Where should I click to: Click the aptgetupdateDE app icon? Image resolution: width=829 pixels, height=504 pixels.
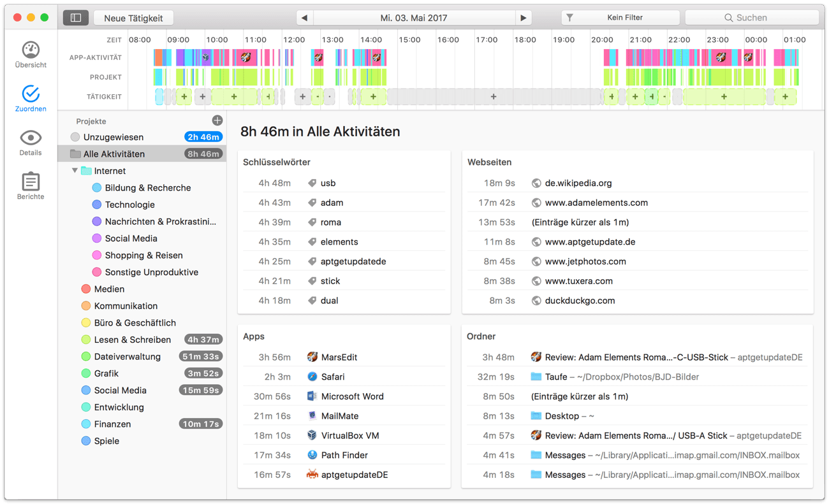pos(312,475)
